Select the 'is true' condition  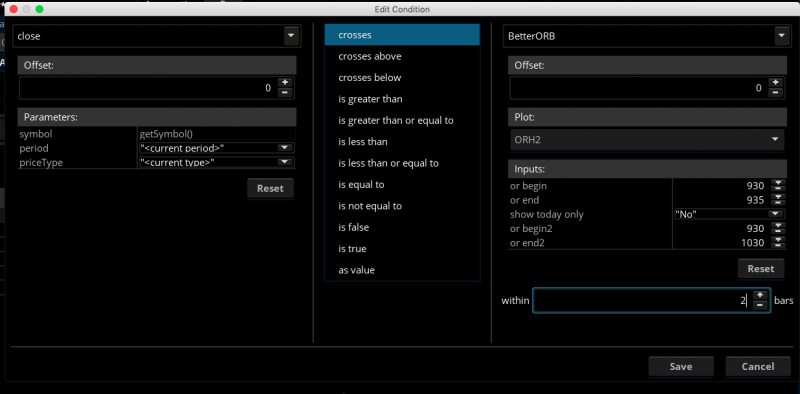coord(402,249)
